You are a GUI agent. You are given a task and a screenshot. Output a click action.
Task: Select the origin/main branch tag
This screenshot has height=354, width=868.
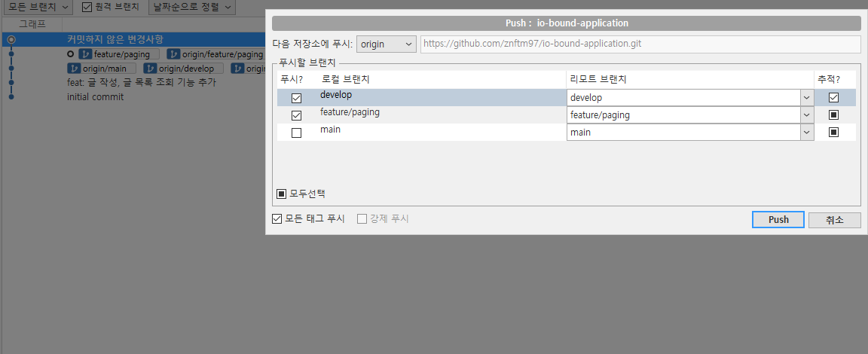coord(101,69)
